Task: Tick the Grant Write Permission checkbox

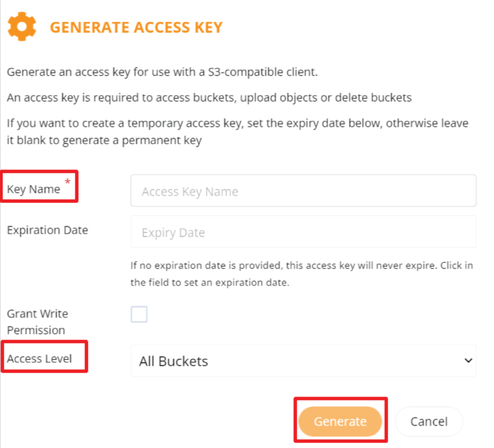Action: click(x=139, y=314)
